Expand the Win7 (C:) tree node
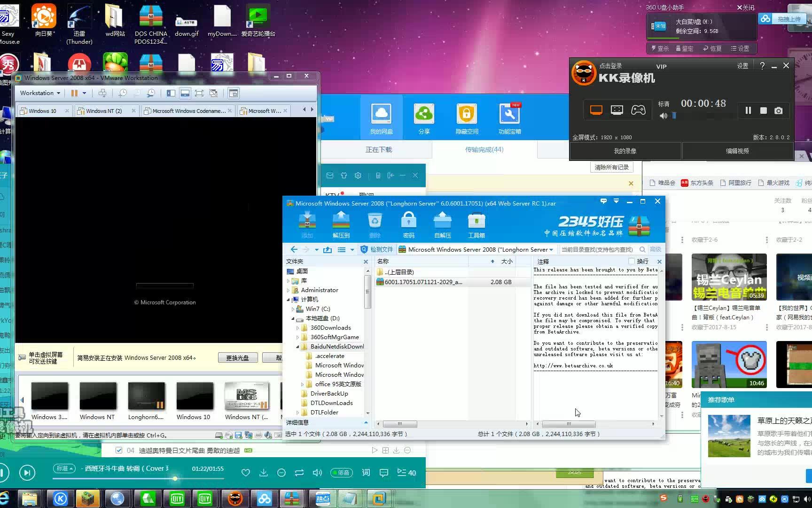The image size is (812, 508). (x=293, y=309)
